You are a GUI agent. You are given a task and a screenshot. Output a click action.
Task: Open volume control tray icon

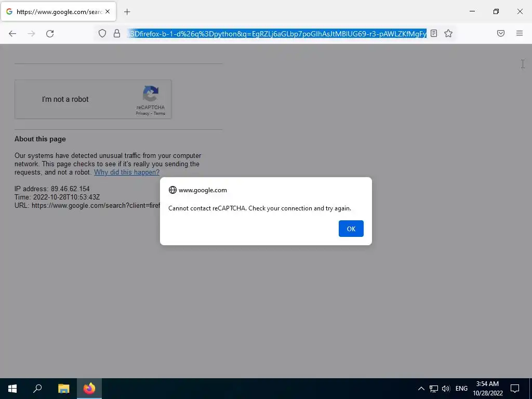446,389
